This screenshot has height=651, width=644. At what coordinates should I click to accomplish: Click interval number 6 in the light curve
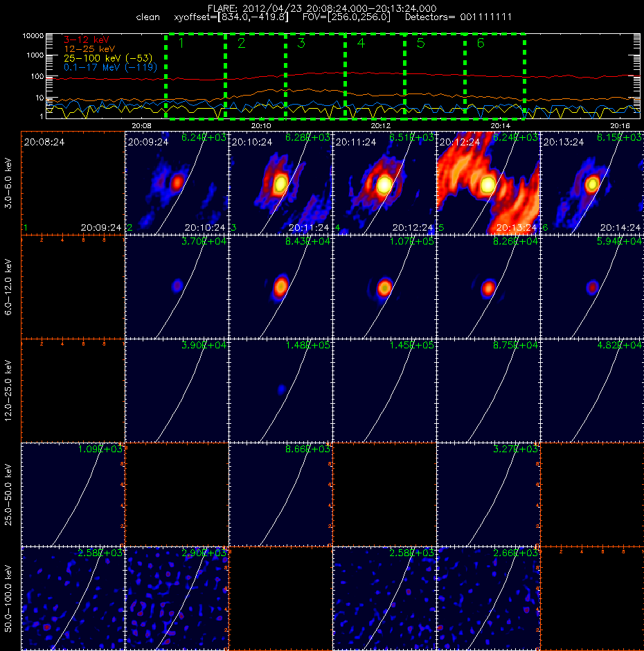481,43
